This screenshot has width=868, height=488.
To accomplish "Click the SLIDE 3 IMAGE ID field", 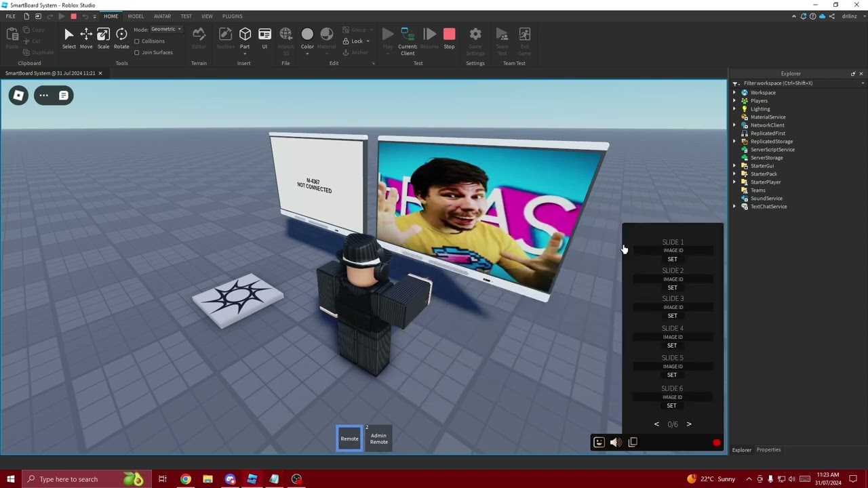I will click(x=673, y=307).
